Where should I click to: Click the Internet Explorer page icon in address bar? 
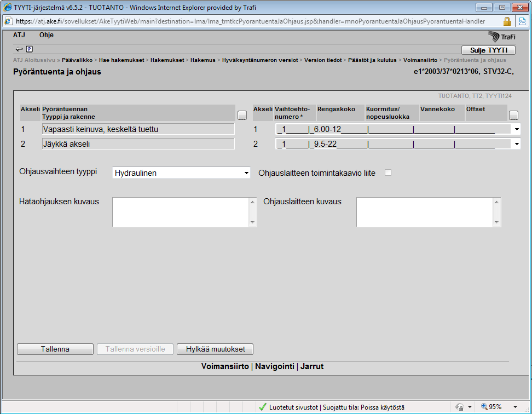click(x=8, y=21)
